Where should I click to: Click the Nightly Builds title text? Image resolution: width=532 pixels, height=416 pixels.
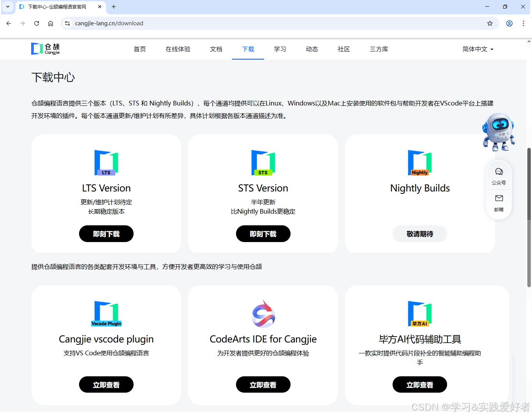tap(420, 188)
